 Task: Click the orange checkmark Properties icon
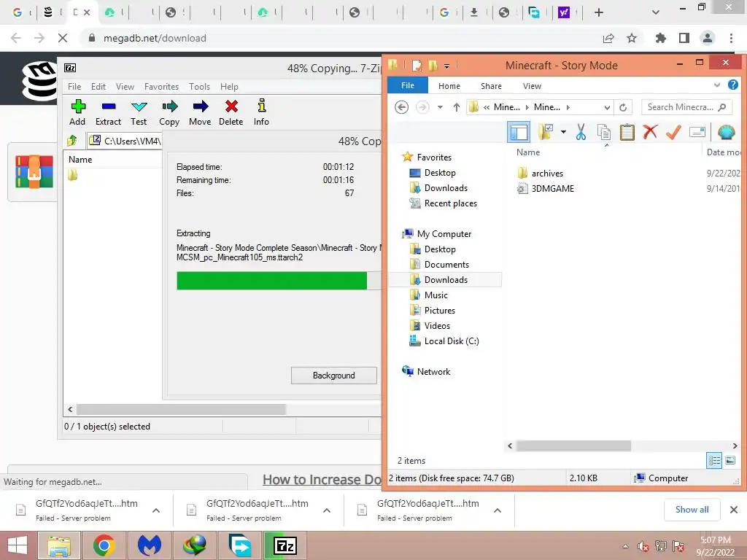(673, 132)
